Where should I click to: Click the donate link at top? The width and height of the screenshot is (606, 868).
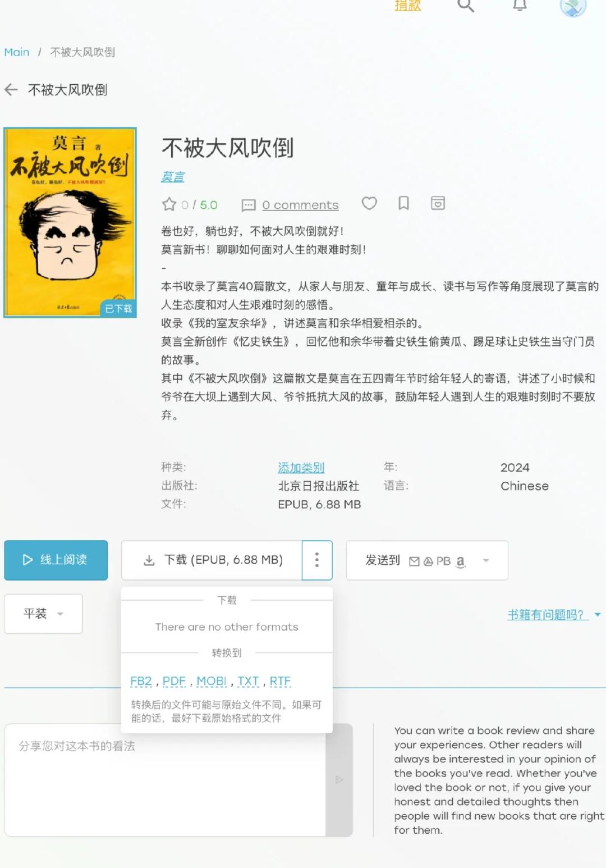click(x=407, y=6)
